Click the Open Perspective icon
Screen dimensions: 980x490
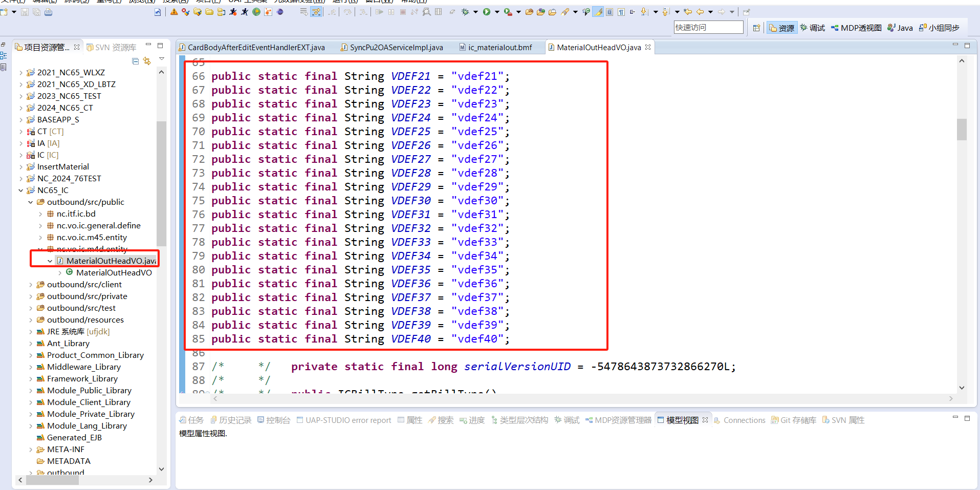(756, 28)
